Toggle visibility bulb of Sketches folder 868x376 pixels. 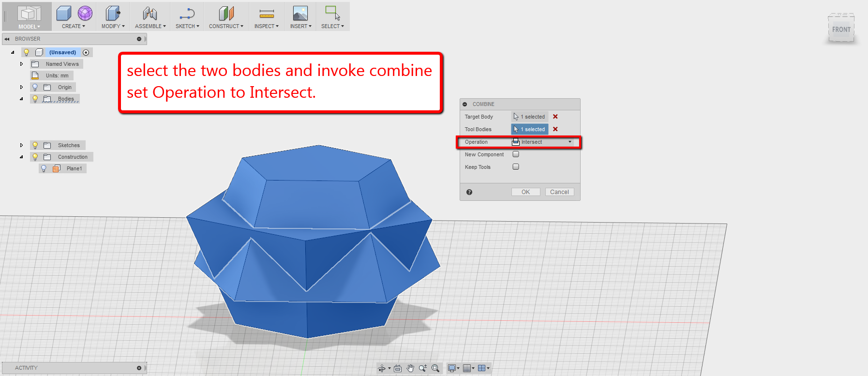pyautogui.click(x=35, y=145)
